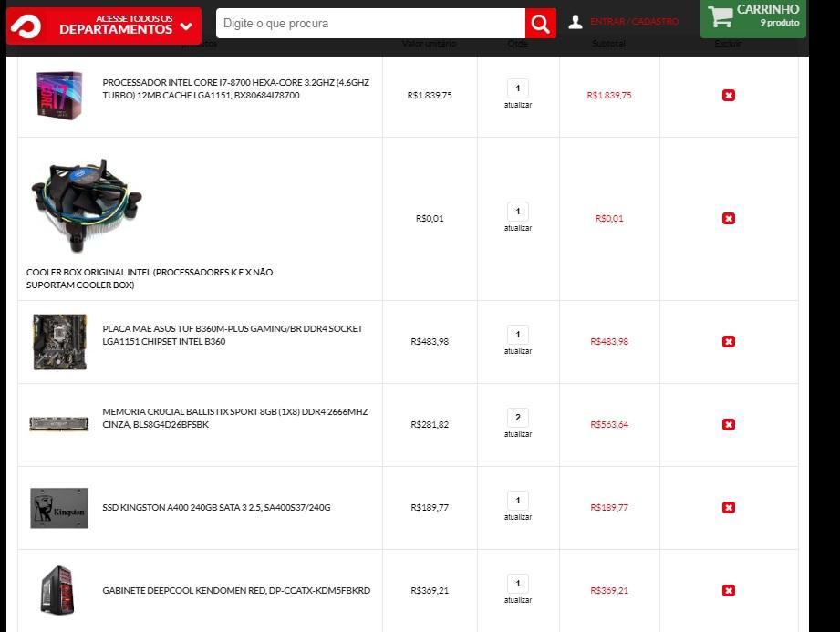This screenshot has width=840, height=632.
Task: Open the Intel cooler fan thumbnail
Action: pos(86,204)
